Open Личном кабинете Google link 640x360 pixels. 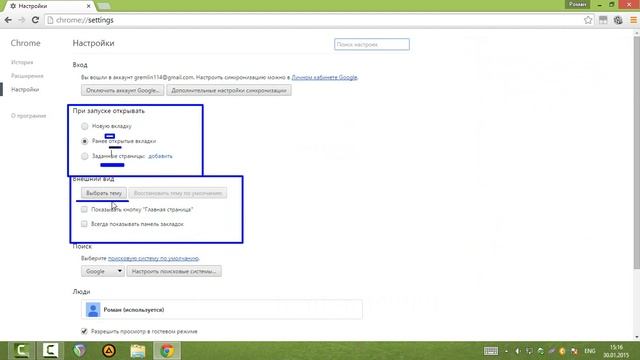click(324, 77)
